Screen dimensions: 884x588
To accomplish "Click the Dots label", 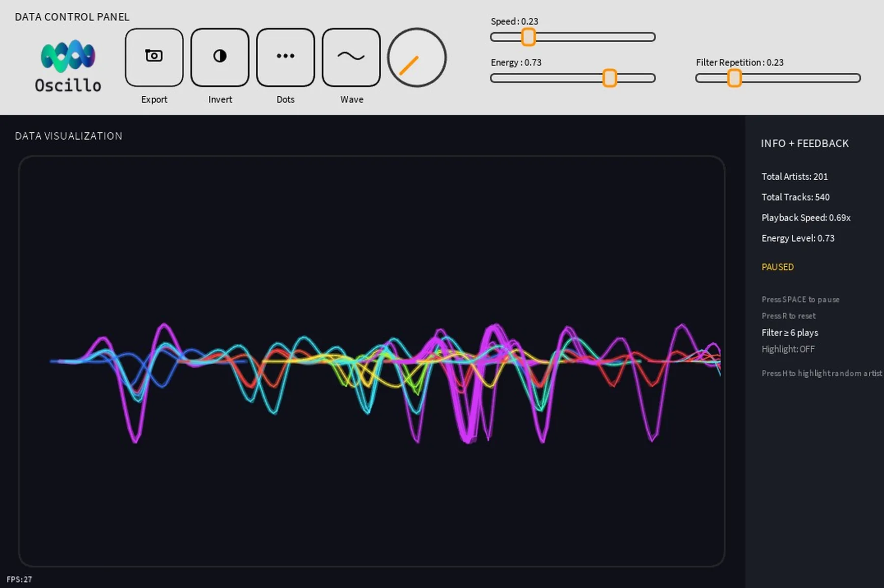I will point(285,99).
